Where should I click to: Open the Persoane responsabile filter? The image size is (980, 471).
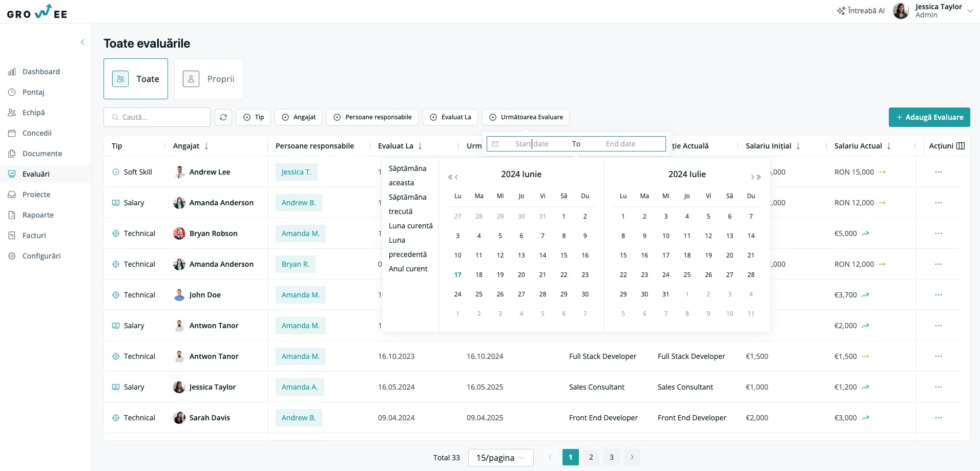[372, 117]
